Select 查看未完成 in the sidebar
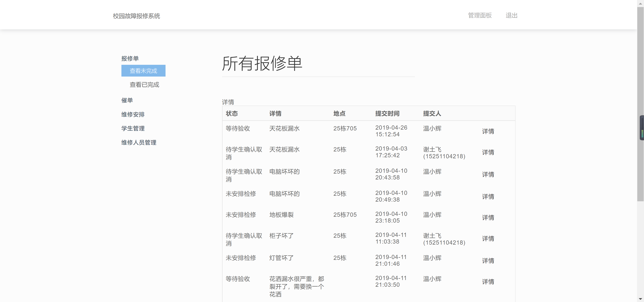 (143, 71)
